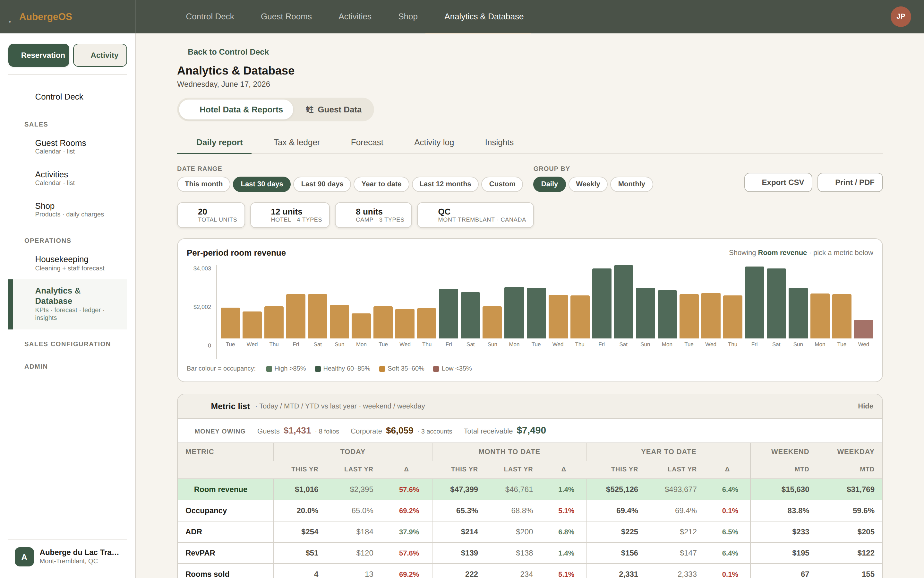The height and width of the screenshot is (578, 924).
Task: Select the RevPAR metric row
Action: pos(530,553)
